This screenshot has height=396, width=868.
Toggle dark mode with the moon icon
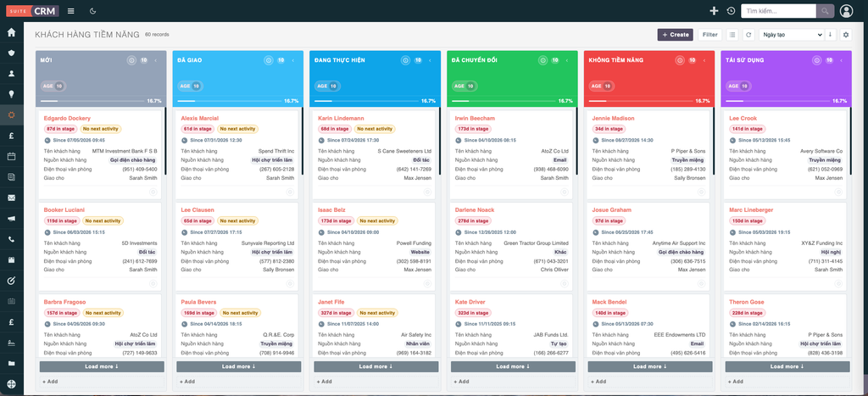pos(92,10)
